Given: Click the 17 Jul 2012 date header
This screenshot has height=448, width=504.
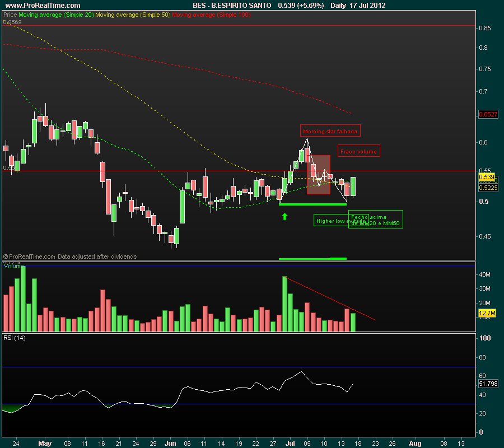Looking at the screenshot, I should pyautogui.click(x=368, y=6).
